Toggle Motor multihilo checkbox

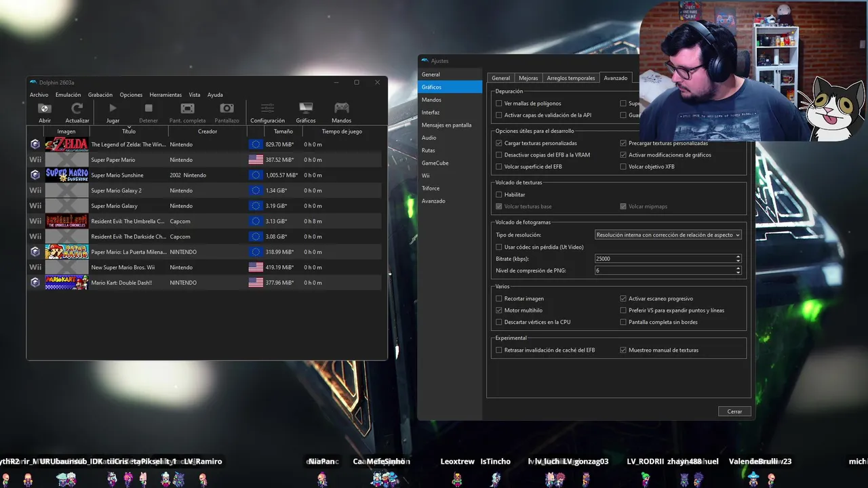[499, 310]
